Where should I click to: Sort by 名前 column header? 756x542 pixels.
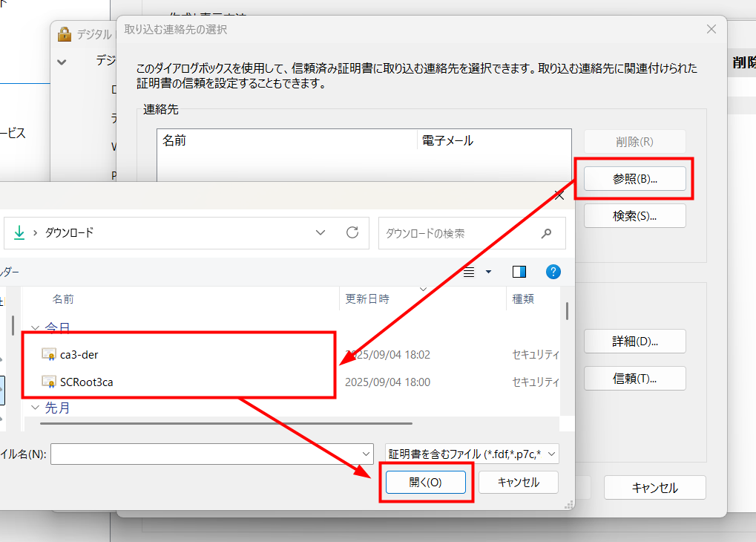(63, 298)
